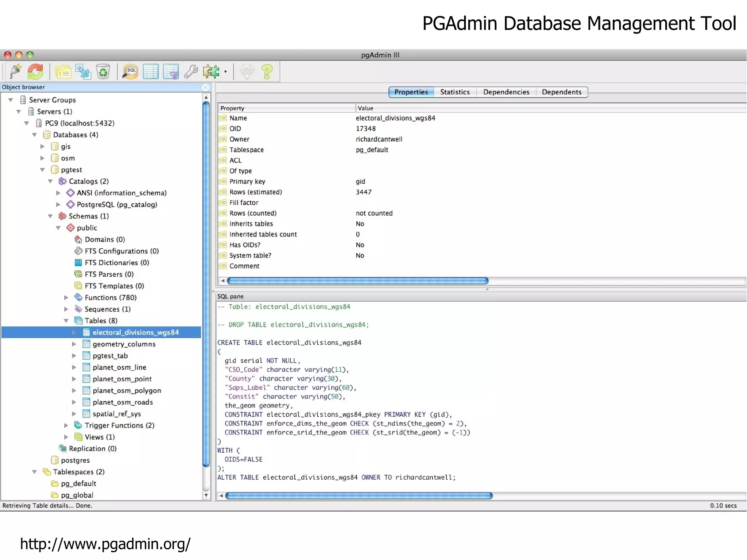Click the wrench Maintenance icon
Viewport: 747px width, 560px height.
[x=191, y=72]
